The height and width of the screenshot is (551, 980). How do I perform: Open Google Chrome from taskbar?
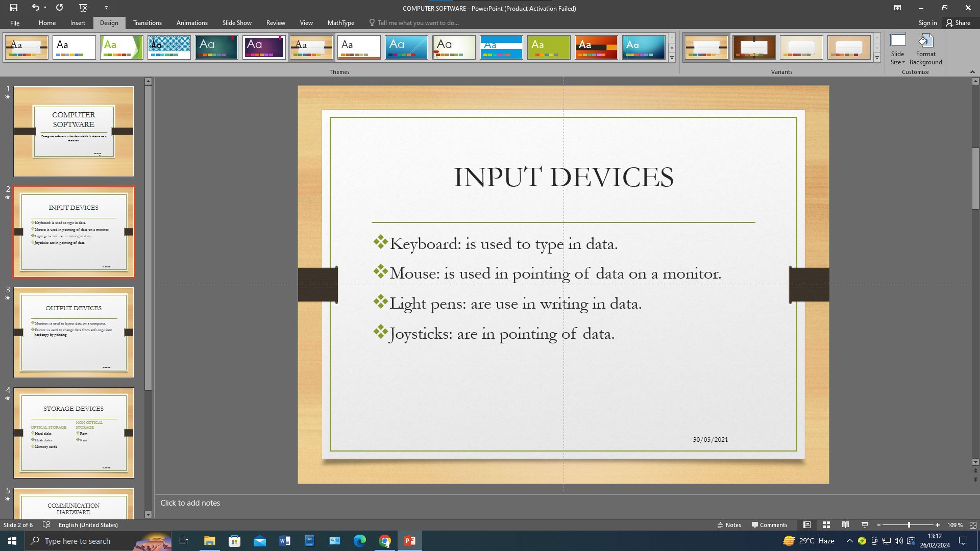(385, 541)
